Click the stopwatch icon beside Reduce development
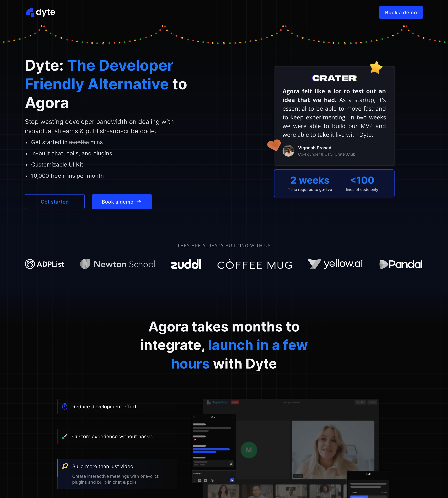 [x=65, y=406]
